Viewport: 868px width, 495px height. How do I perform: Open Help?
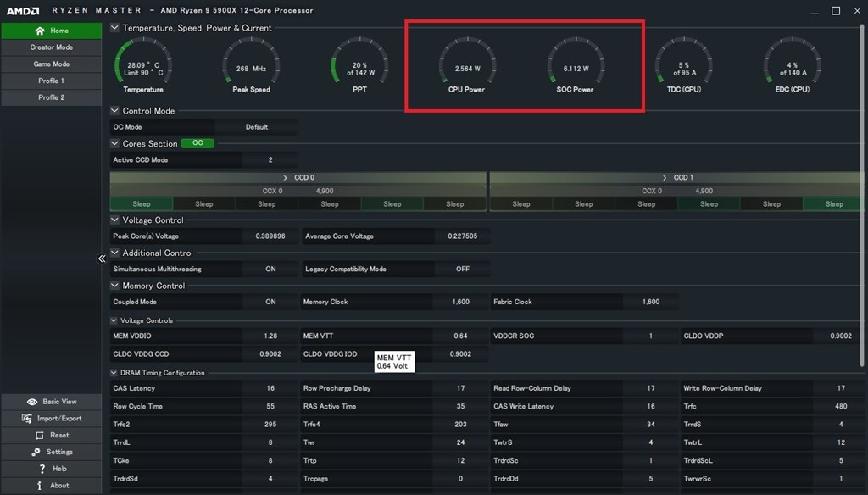pos(52,469)
